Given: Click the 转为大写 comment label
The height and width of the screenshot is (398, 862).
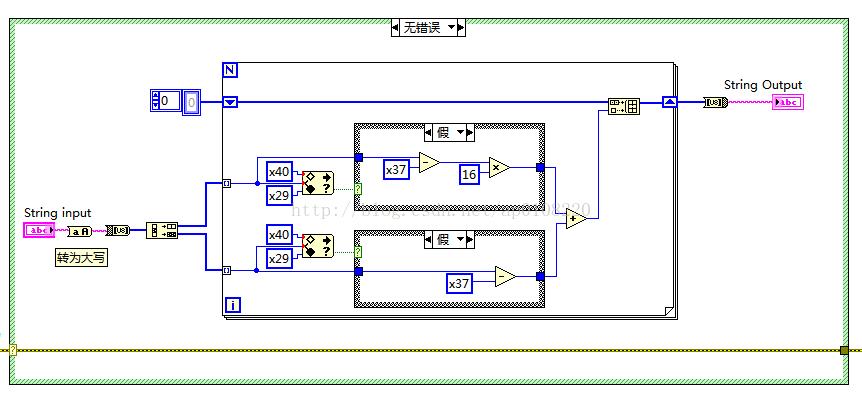Looking at the screenshot, I should point(81,258).
